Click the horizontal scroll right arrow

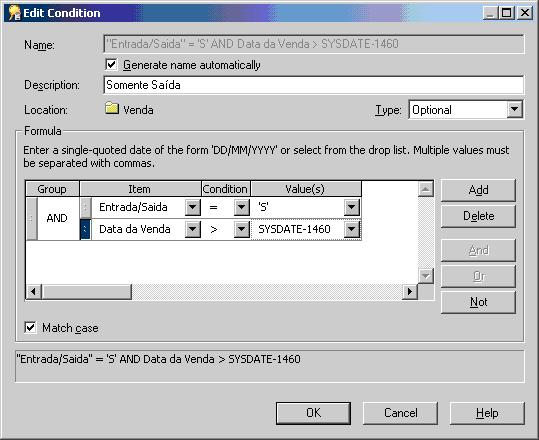click(x=410, y=292)
